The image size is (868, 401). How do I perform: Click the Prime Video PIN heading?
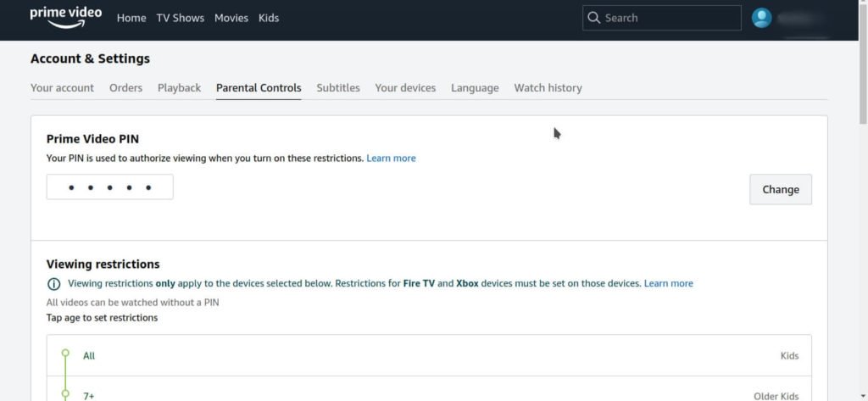[x=92, y=138]
